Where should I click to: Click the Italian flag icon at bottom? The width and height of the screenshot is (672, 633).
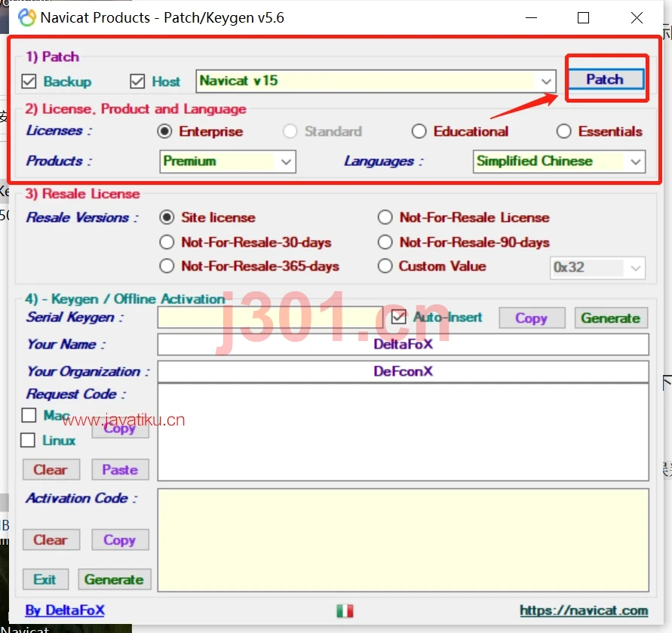[x=345, y=610]
